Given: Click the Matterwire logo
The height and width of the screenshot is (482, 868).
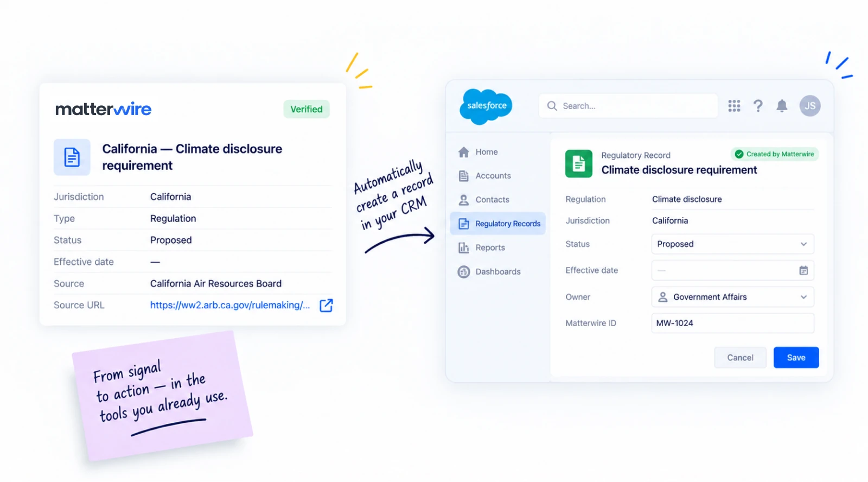Looking at the screenshot, I should pyautogui.click(x=104, y=109).
